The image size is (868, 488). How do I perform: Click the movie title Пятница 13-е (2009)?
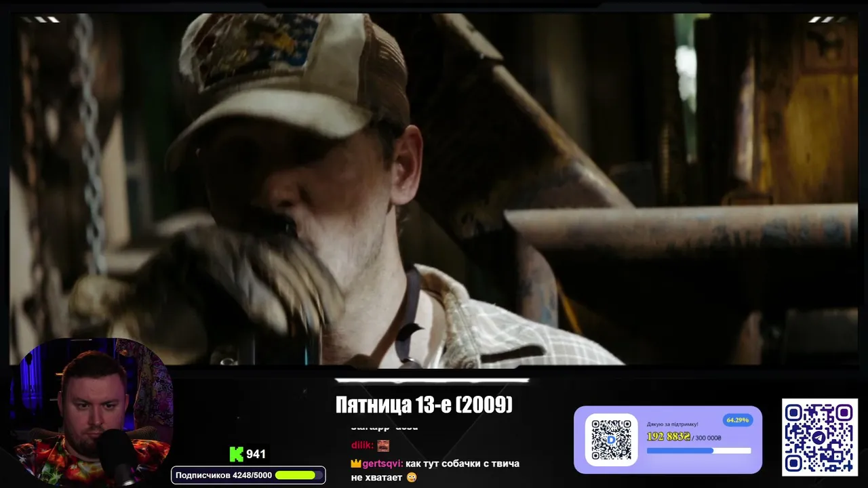click(424, 405)
